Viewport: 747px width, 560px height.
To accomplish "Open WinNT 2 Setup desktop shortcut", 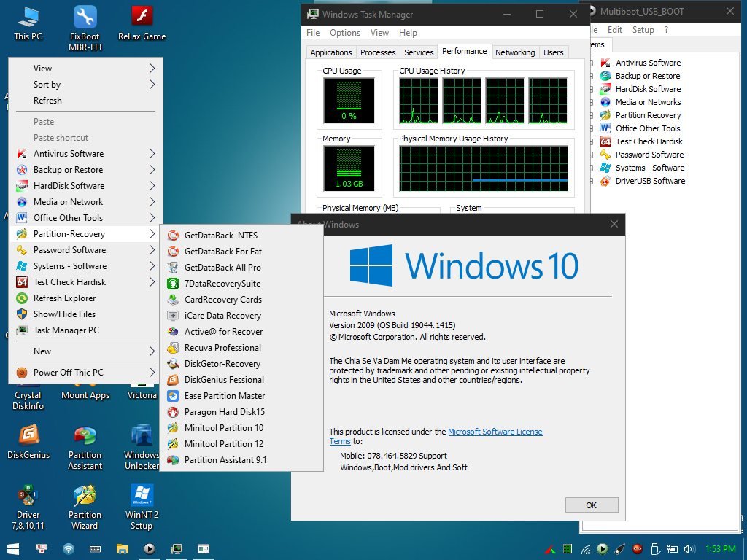I will tap(142, 507).
